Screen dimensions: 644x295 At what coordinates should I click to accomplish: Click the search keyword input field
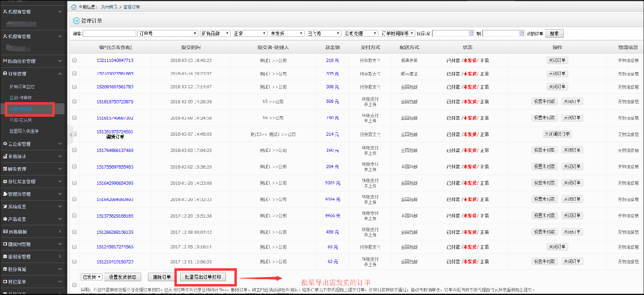109,34
